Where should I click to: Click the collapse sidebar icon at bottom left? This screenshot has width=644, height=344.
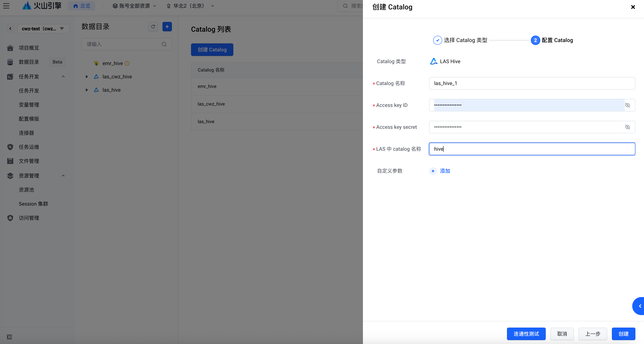click(x=9, y=337)
